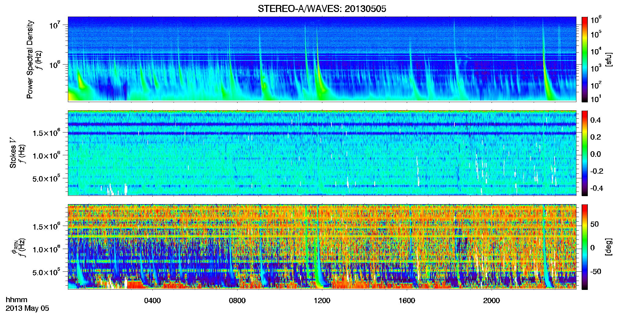Click the -0.4 Stokes V color bar label
This screenshot has height=332, width=644.
pyautogui.click(x=597, y=188)
